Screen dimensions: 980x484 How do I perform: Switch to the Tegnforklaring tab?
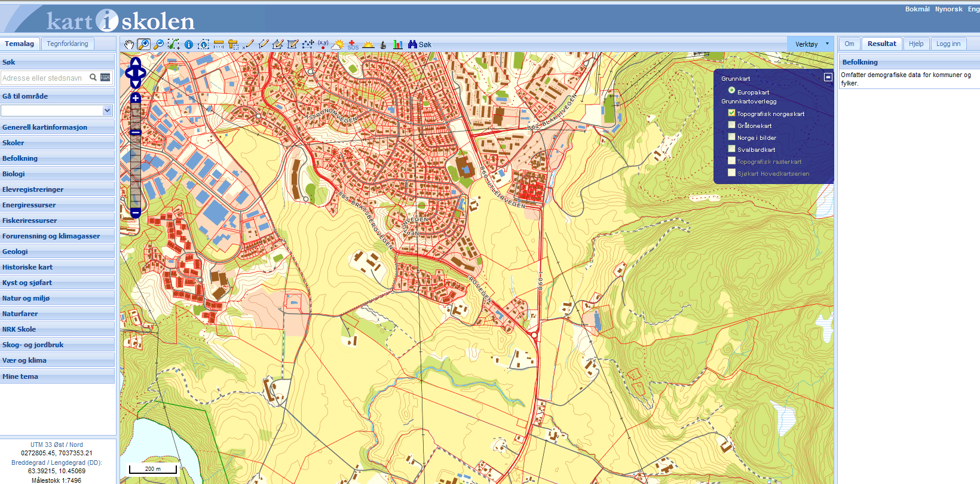coord(68,44)
